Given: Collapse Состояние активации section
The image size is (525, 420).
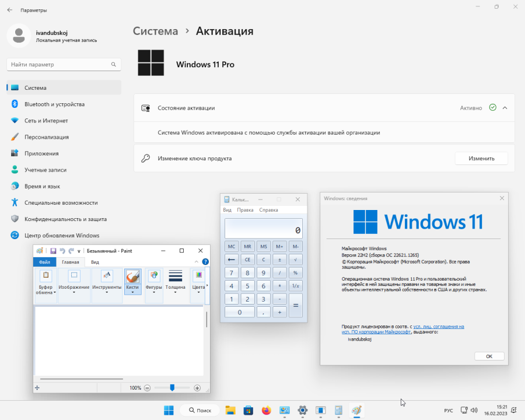Looking at the screenshot, I should pyautogui.click(x=505, y=108).
